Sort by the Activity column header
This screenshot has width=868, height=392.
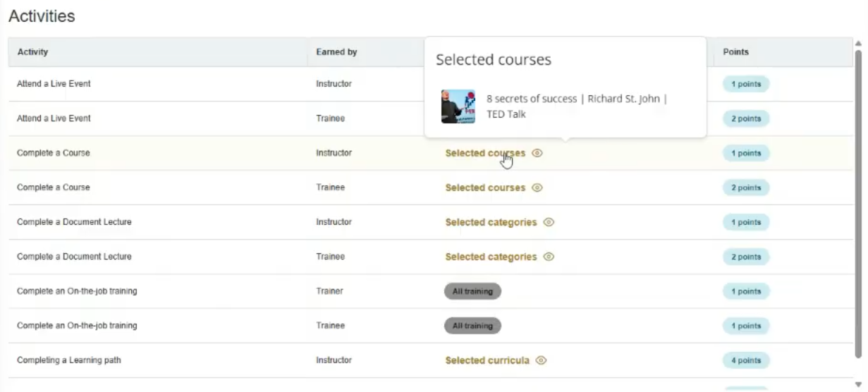pos(32,52)
